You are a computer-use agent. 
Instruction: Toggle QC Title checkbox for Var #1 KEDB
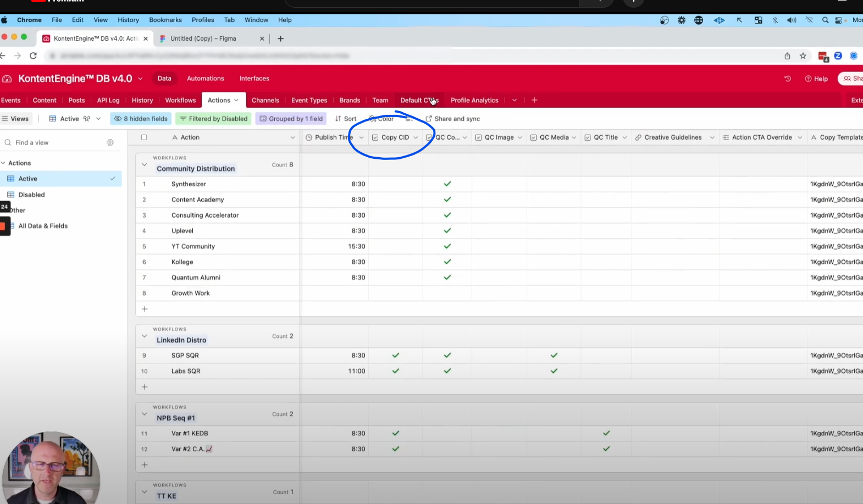606,434
